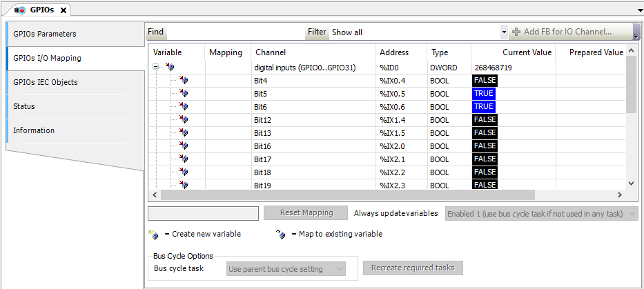Click the digital inputs root variable icon

pyautogui.click(x=170, y=68)
